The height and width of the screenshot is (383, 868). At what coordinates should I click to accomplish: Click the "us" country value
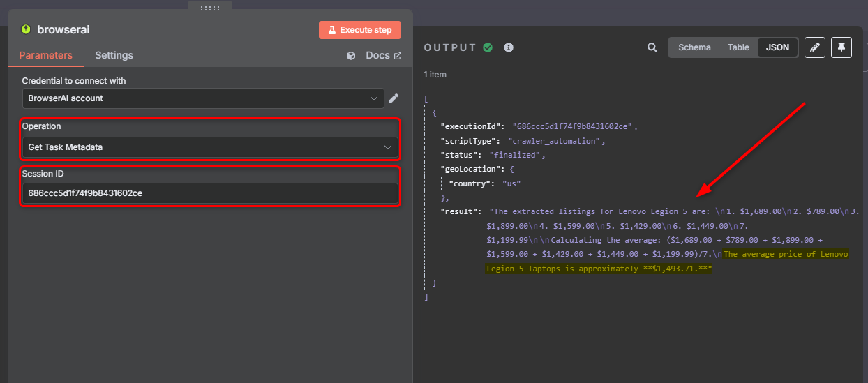pos(511,183)
